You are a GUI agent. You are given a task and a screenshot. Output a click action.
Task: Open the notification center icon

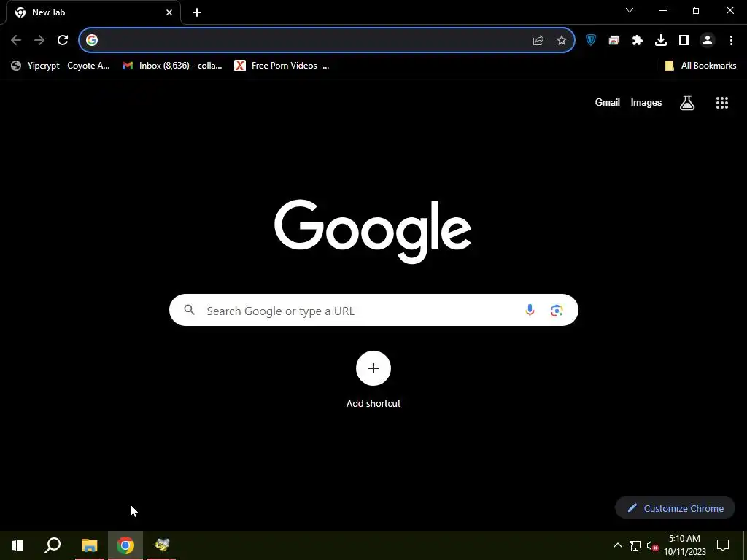click(723, 545)
